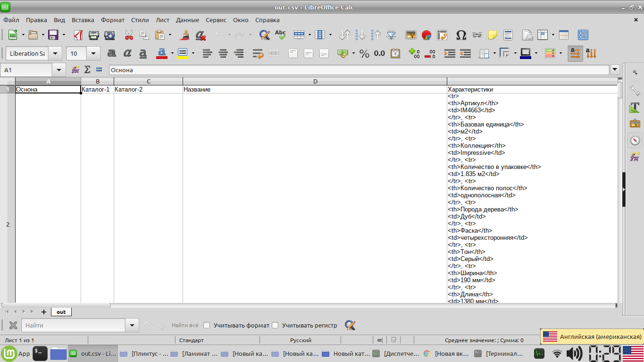644x362 pixels.
Task: Apply the red font color
Action: pyautogui.click(x=162, y=53)
